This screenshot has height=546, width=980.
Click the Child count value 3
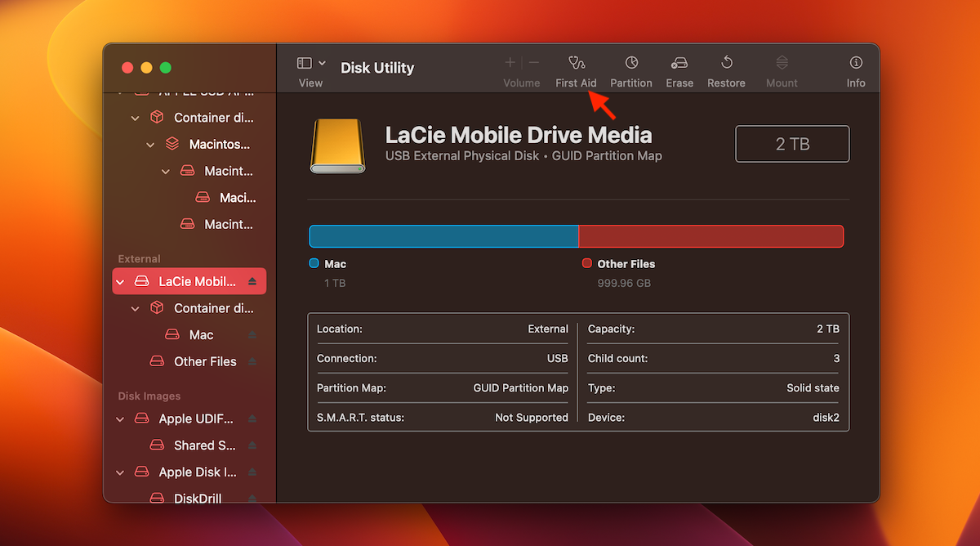[x=836, y=359]
